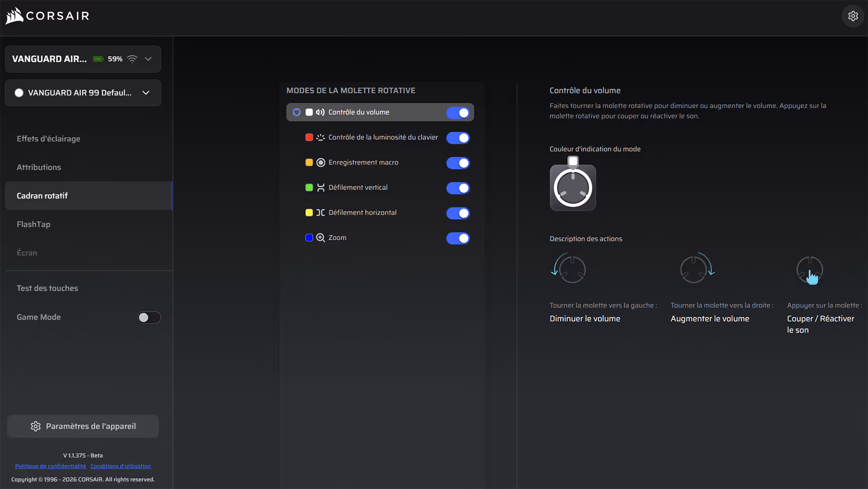Click the rotate-left dial illustration

click(569, 268)
